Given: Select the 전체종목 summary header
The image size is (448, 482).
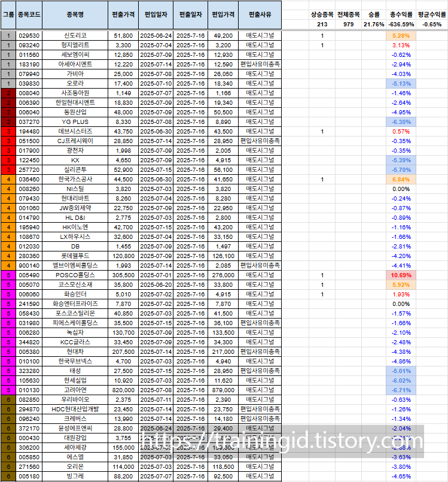Looking at the screenshot, I should pos(349,14).
